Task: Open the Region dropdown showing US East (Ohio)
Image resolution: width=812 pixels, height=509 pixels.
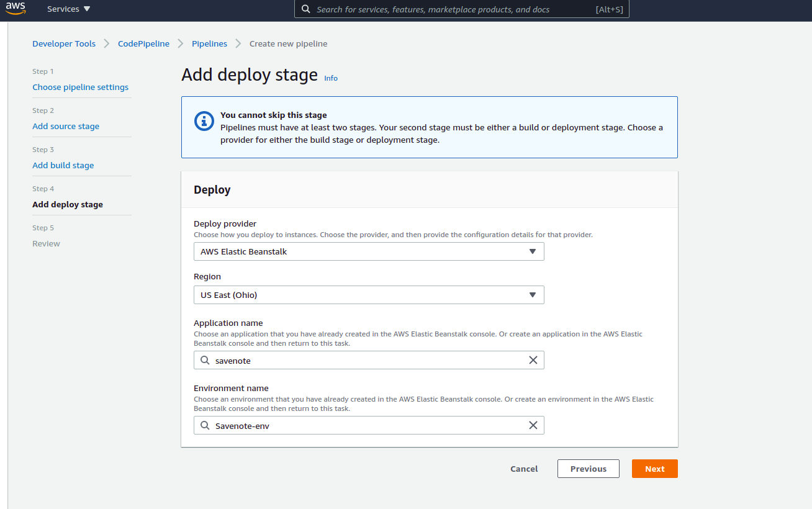Action: pos(369,295)
